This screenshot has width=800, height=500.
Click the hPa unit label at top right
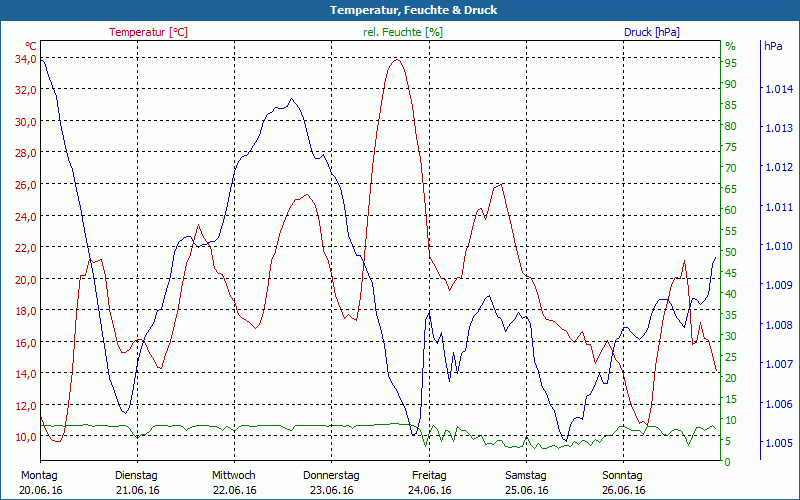[773, 46]
